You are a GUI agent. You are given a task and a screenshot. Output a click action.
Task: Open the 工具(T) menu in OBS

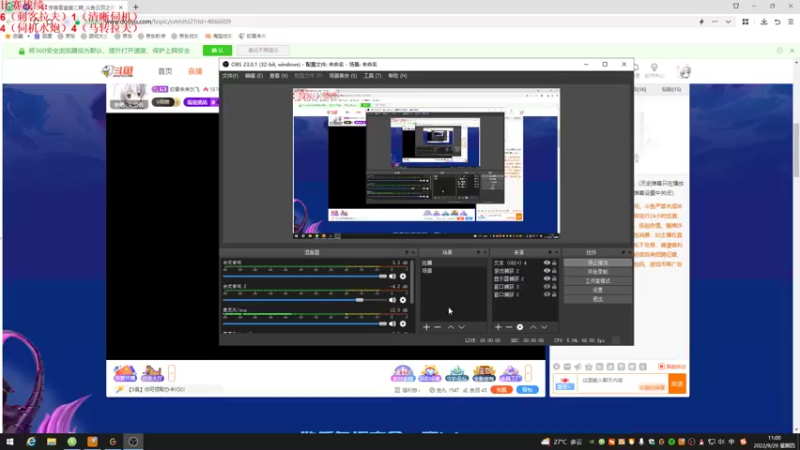point(372,76)
